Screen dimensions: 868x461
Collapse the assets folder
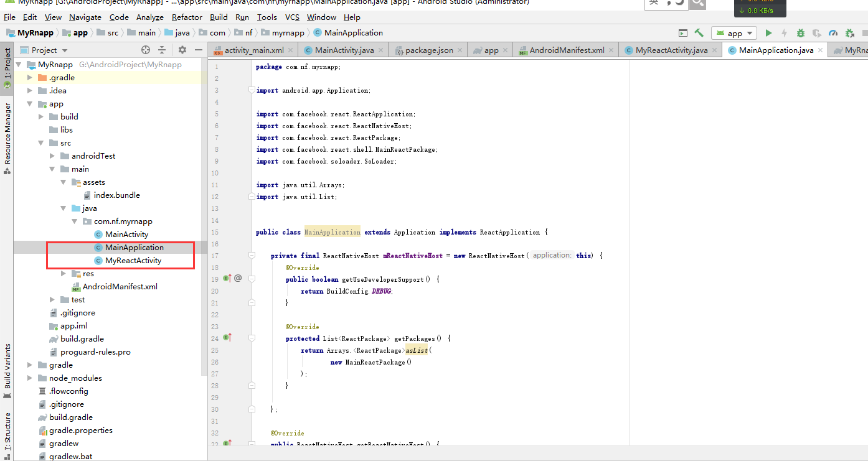coord(63,182)
